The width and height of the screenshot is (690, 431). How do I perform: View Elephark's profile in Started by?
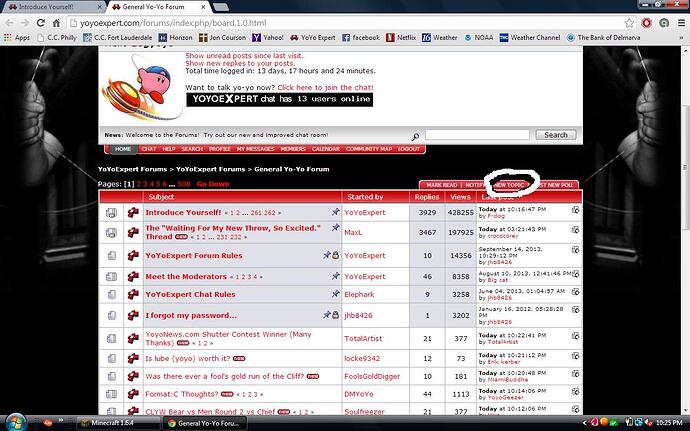359,294
